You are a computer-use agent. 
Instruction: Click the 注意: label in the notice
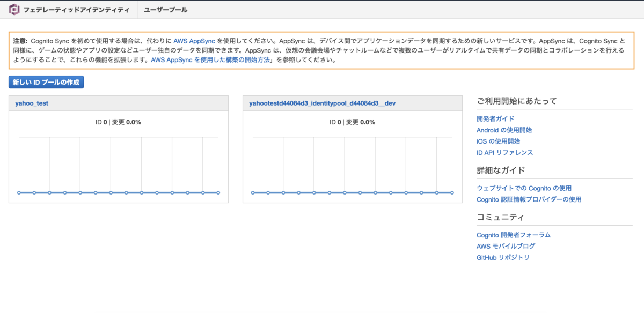pyautogui.click(x=20, y=41)
